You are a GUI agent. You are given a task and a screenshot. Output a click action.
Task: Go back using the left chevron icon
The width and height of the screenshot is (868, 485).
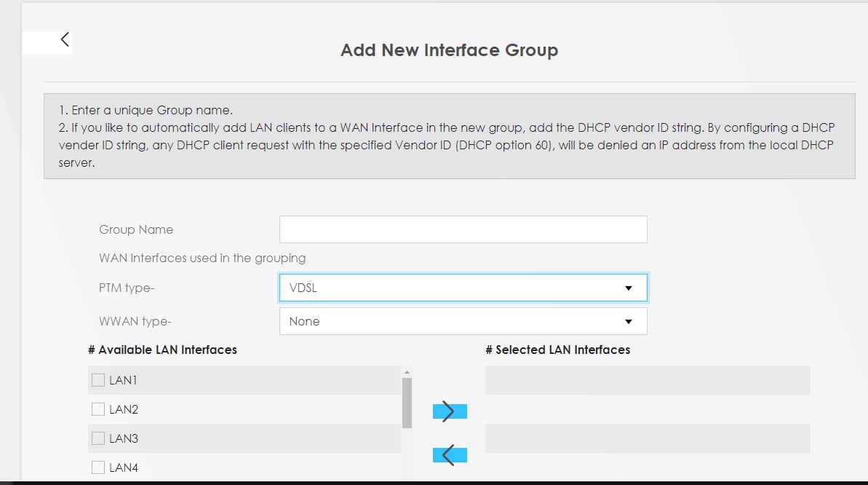tap(65, 40)
